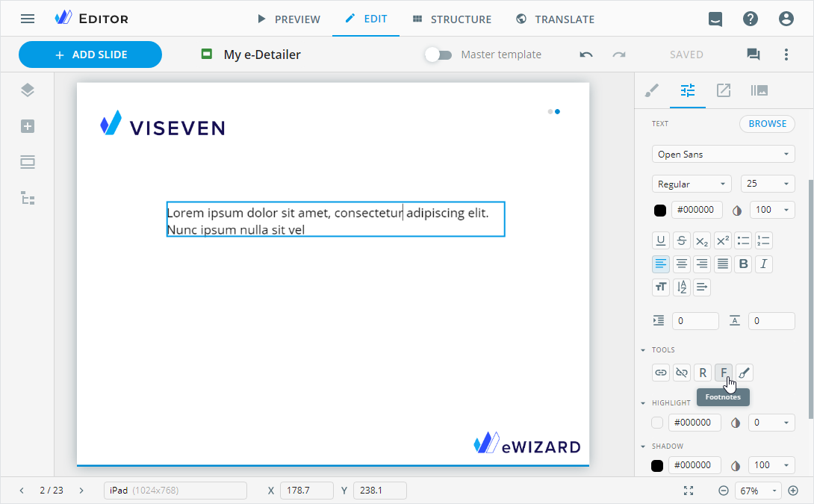Viewport: 814px width, 504px height.
Task: Open the Open Sans font dropdown
Action: (x=723, y=155)
